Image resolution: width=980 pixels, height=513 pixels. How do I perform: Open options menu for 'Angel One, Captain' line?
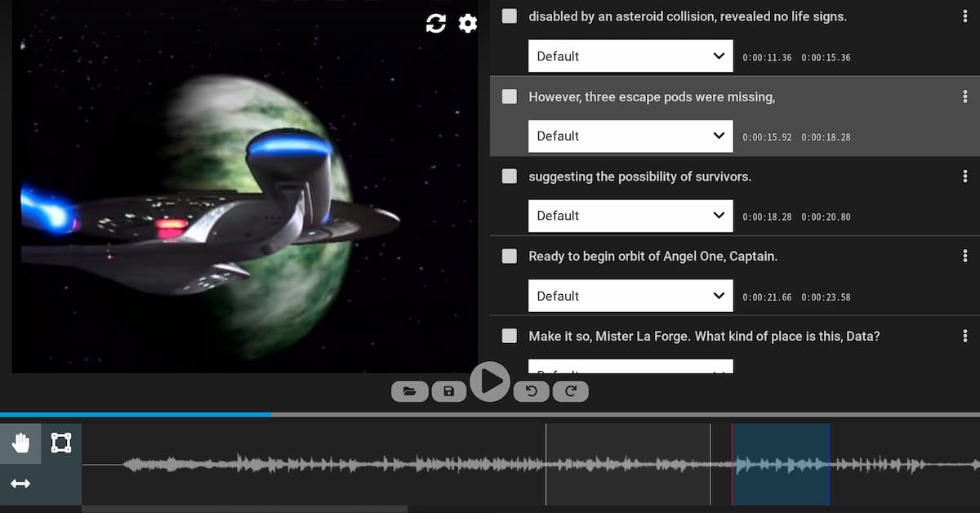tap(965, 256)
